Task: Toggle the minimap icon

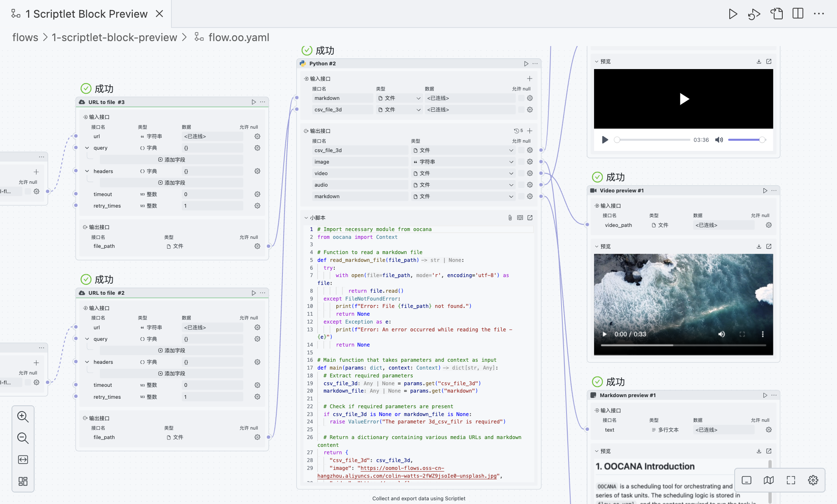Action: (x=768, y=480)
